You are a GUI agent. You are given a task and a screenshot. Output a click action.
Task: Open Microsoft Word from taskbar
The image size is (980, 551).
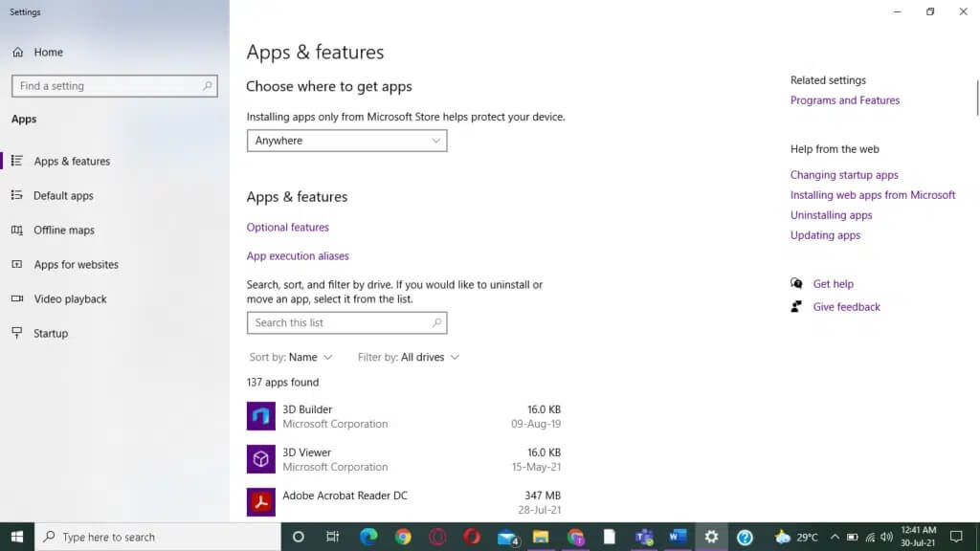point(678,537)
